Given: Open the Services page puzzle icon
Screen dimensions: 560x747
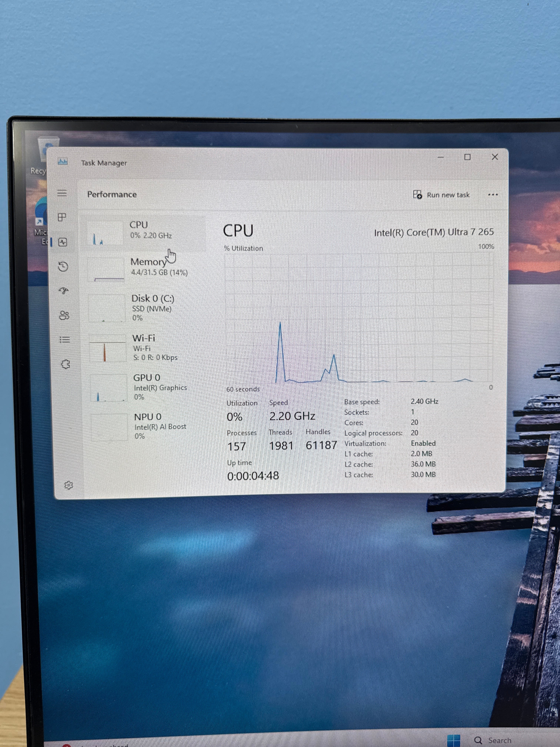Looking at the screenshot, I should (x=66, y=364).
